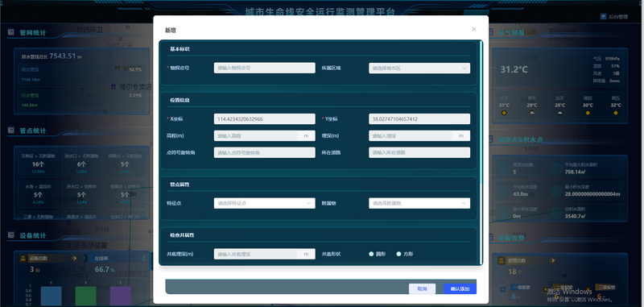Click the 明天 weather icon under 29°C

pyautogui.click(x=532, y=113)
